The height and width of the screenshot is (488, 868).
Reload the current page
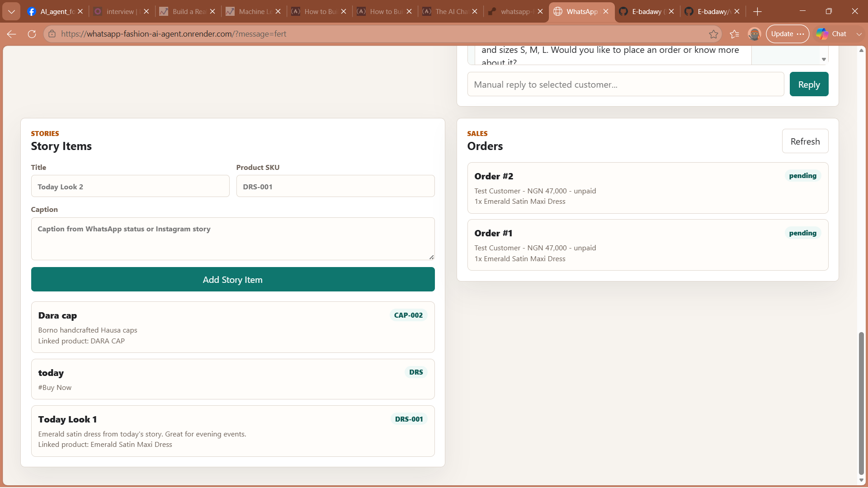click(32, 34)
